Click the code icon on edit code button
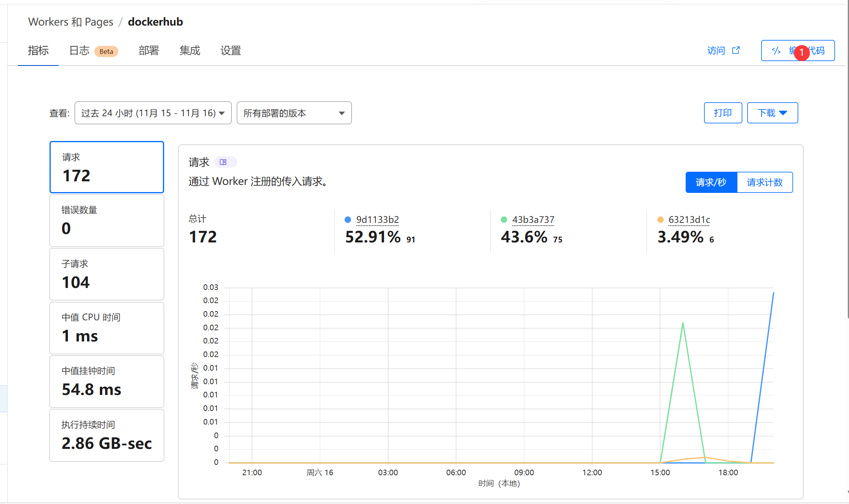 tap(776, 51)
